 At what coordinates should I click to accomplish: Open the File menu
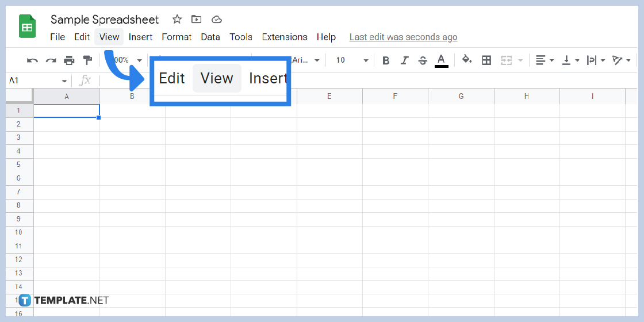pos(57,37)
